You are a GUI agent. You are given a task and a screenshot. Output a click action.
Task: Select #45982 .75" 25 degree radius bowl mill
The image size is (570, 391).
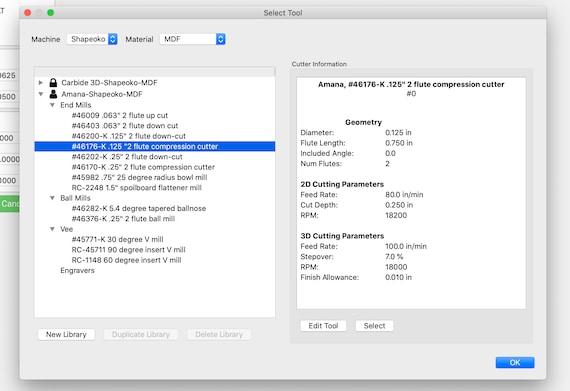(x=139, y=178)
